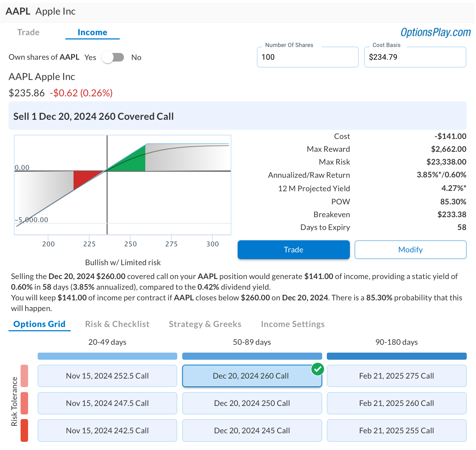Click the 12 M Projected Yield value
The height and width of the screenshot is (450, 476).
pyautogui.click(x=454, y=188)
